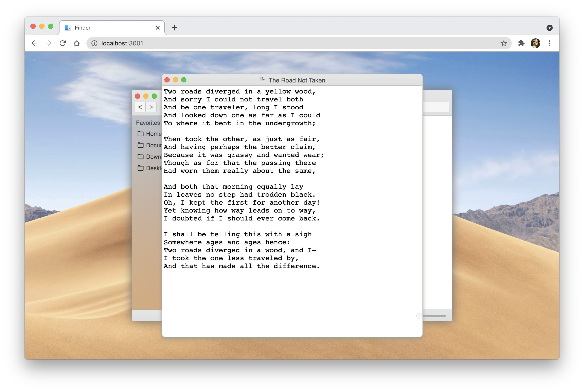This screenshot has width=584, height=392.
Task: Open the Documents folder in sidebar
Action: coord(149,145)
